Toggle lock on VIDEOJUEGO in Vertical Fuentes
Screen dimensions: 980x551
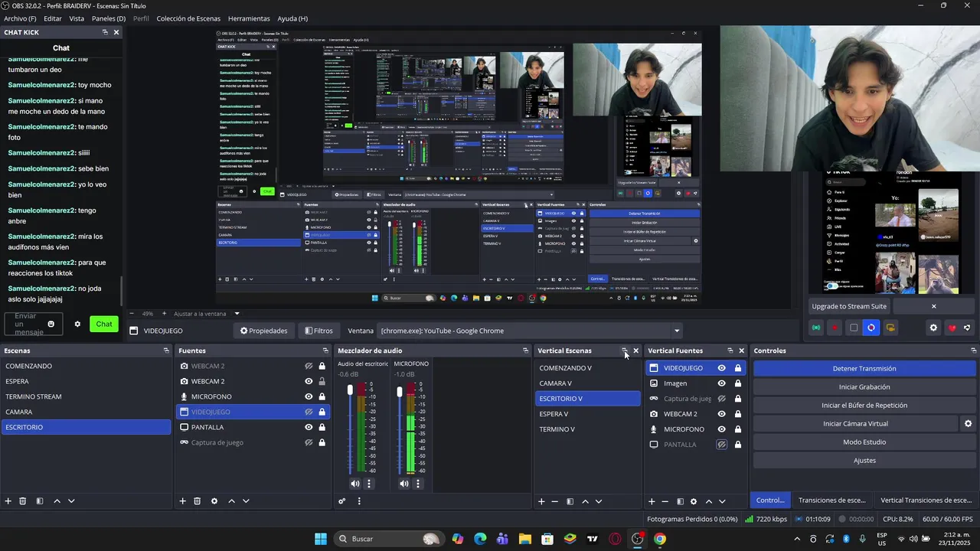coord(738,368)
